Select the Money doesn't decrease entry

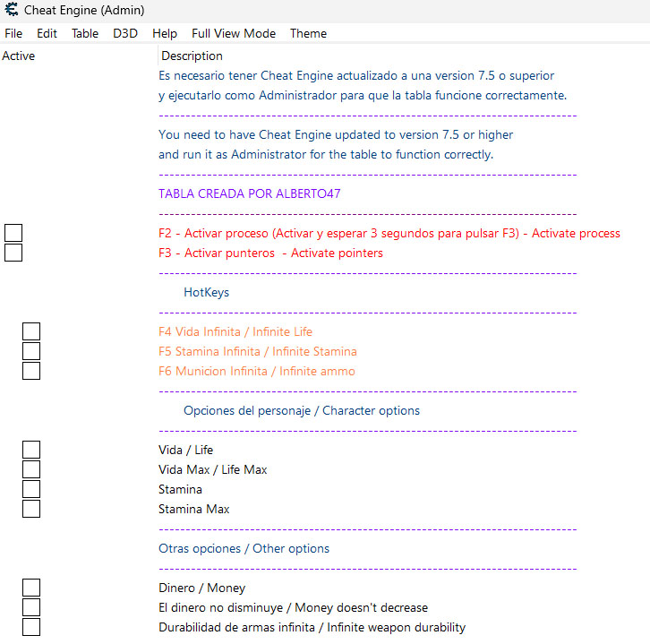(293, 607)
